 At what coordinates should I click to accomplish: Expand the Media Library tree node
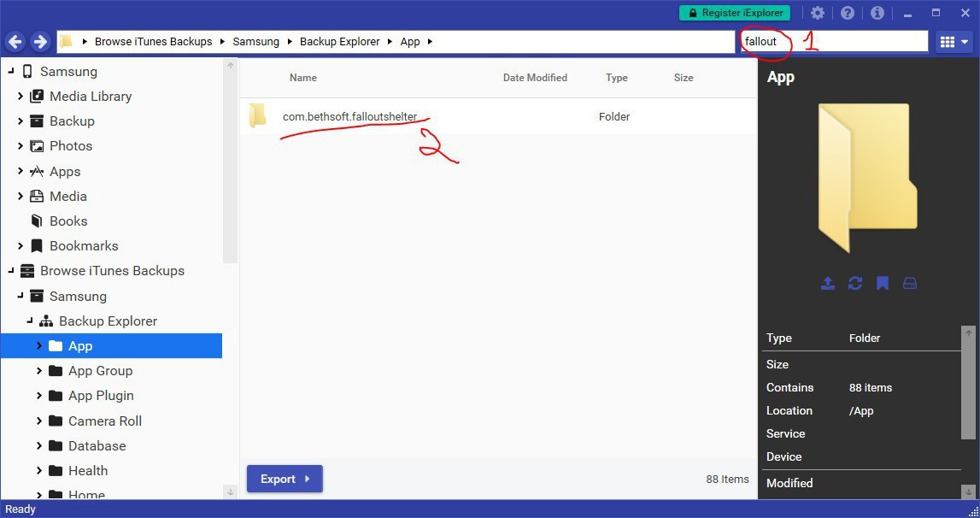coord(21,97)
